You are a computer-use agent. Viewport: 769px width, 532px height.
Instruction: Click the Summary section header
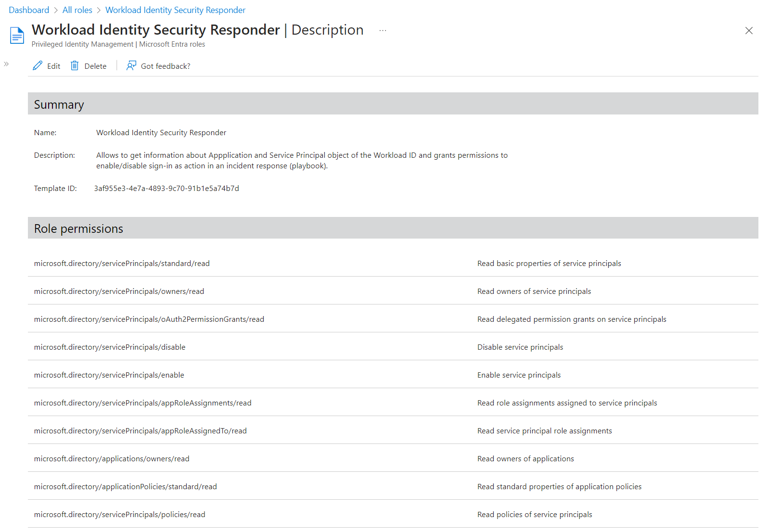(393, 103)
